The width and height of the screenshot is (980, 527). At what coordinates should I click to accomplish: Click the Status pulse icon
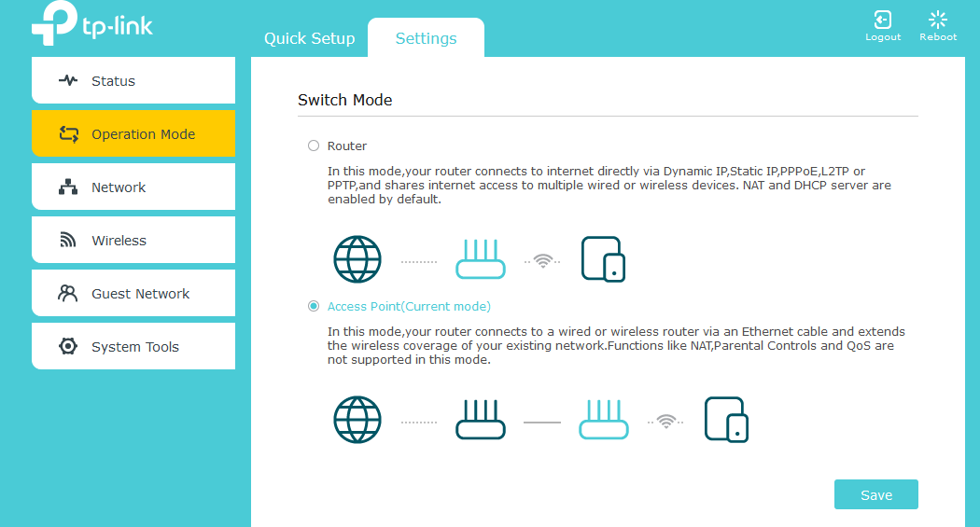click(x=68, y=81)
